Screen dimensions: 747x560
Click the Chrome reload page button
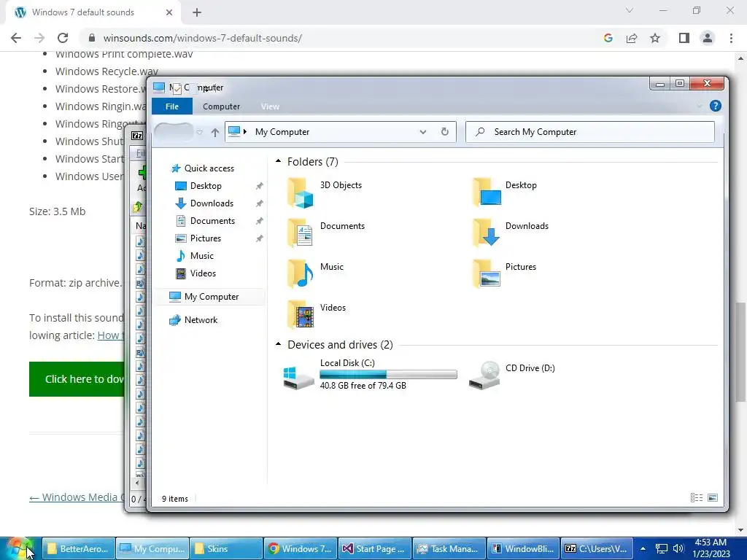pos(63,38)
